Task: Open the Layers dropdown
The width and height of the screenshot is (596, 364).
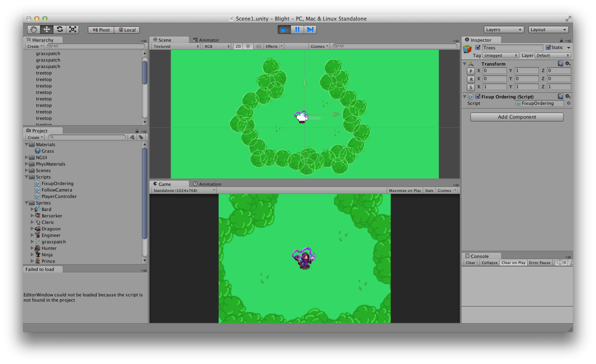Action: pos(504,30)
